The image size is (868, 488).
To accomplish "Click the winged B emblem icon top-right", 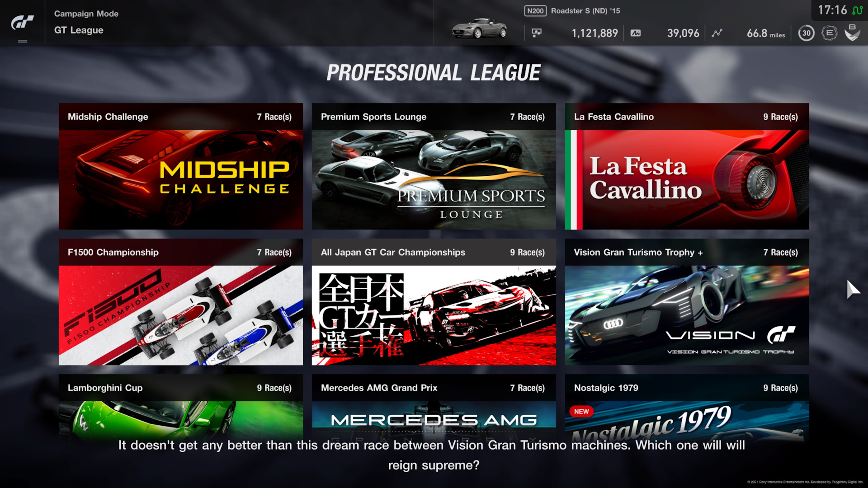I will tap(853, 33).
